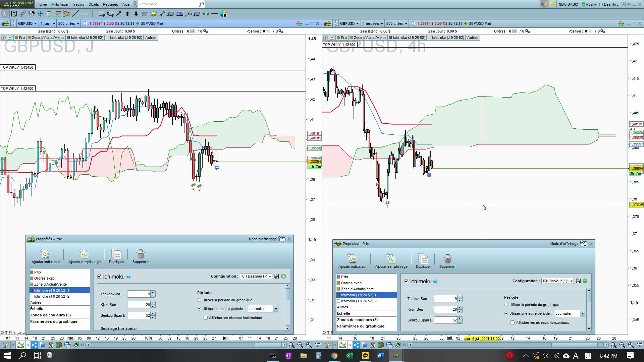This screenshot has height=362, width=644.
Task: Select the alert bell tool
Action: click(x=154, y=14)
